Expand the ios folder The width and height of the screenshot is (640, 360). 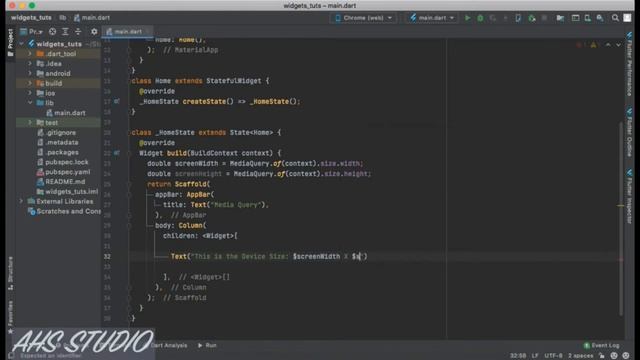(x=30, y=93)
